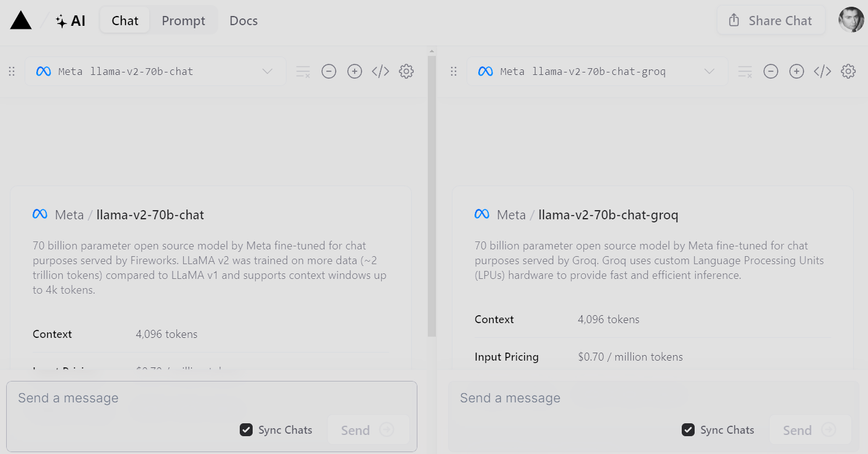Open settings gear for llama-v2-70b-chat panel
Viewport: 868px width, 454px height.
point(406,71)
